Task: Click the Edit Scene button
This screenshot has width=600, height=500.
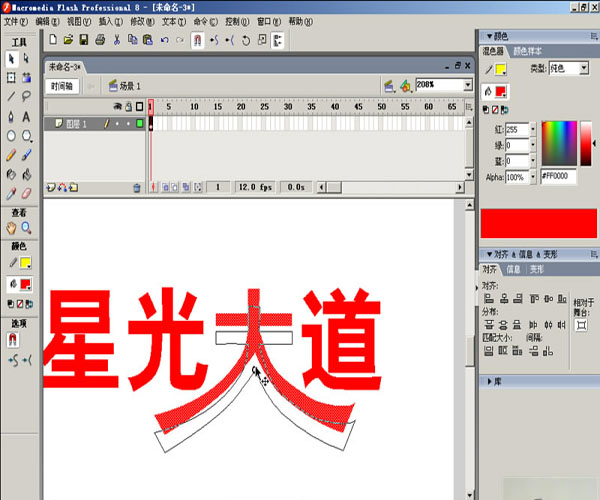Action: pyautogui.click(x=389, y=86)
